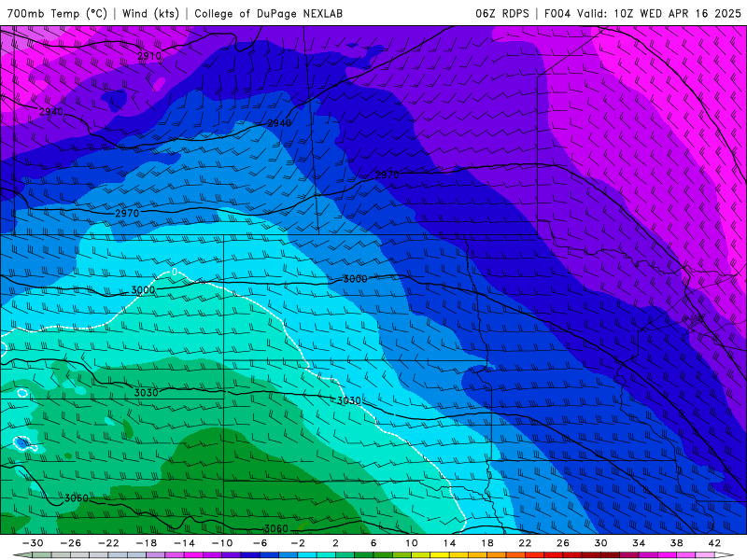Click the 3000 contour label beside the 0 isotherm
The image size is (747, 560).
point(143,290)
